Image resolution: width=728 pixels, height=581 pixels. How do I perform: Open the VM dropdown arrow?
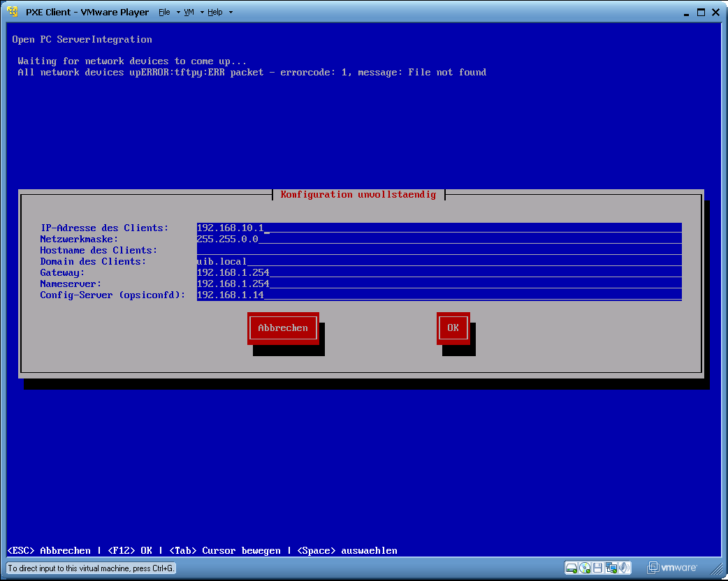(201, 12)
